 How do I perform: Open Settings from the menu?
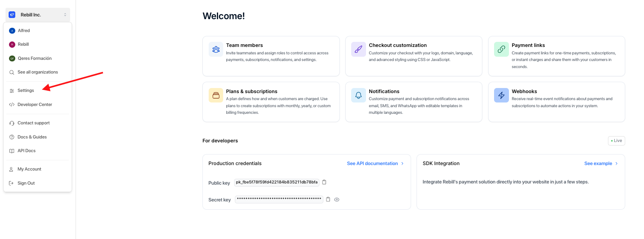(38, 90)
